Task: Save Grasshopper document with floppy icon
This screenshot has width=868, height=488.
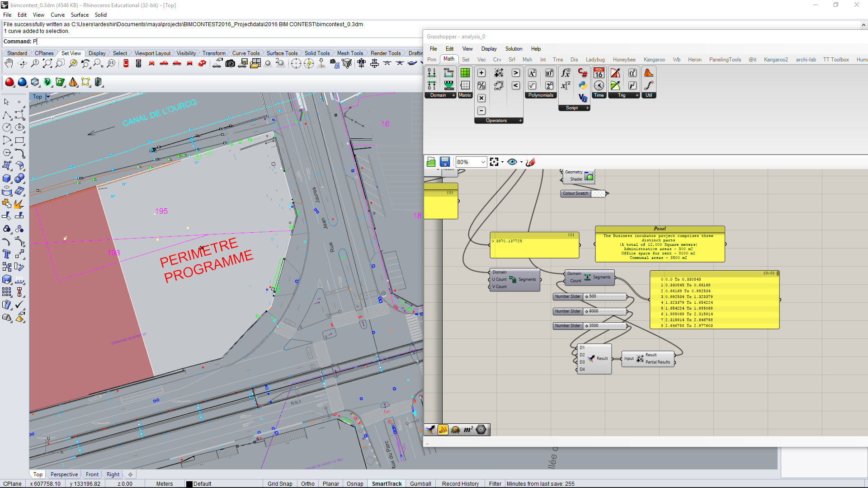Action: 444,162
